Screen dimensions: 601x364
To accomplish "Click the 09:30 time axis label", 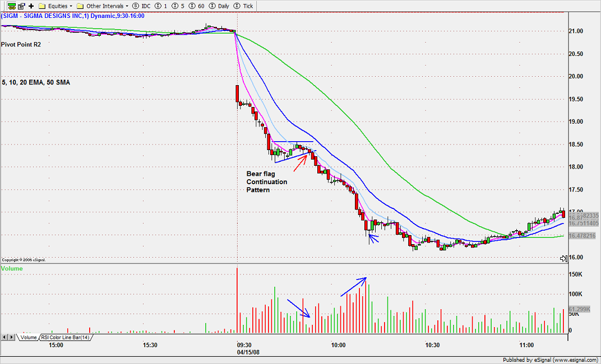I will pos(244,346).
